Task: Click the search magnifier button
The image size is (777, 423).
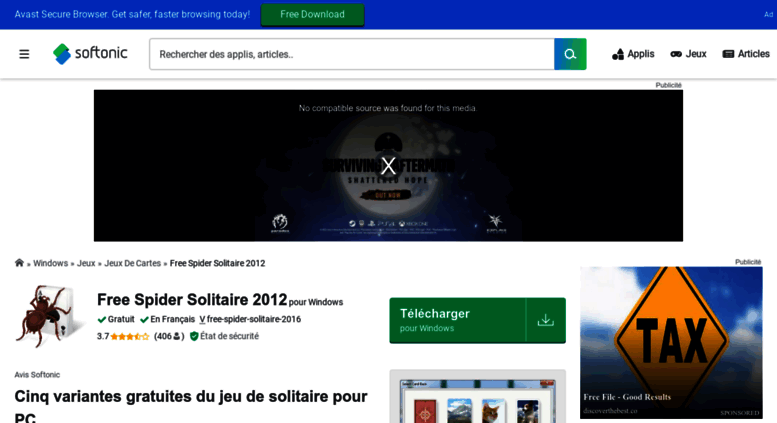Action: (x=570, y=54)
